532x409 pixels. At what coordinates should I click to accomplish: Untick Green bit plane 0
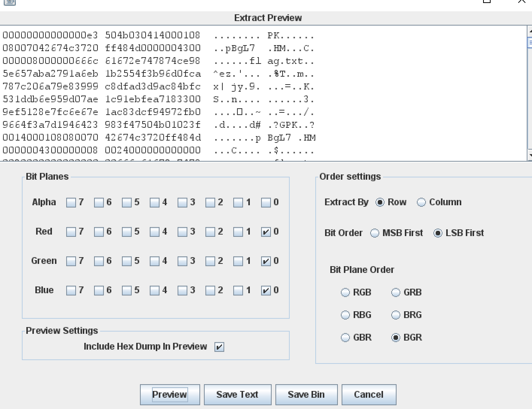click(x=266, y=261)
